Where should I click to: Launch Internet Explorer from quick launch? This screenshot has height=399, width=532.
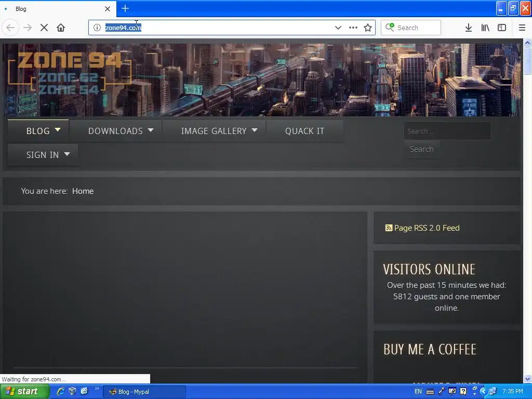pos(60,391)
